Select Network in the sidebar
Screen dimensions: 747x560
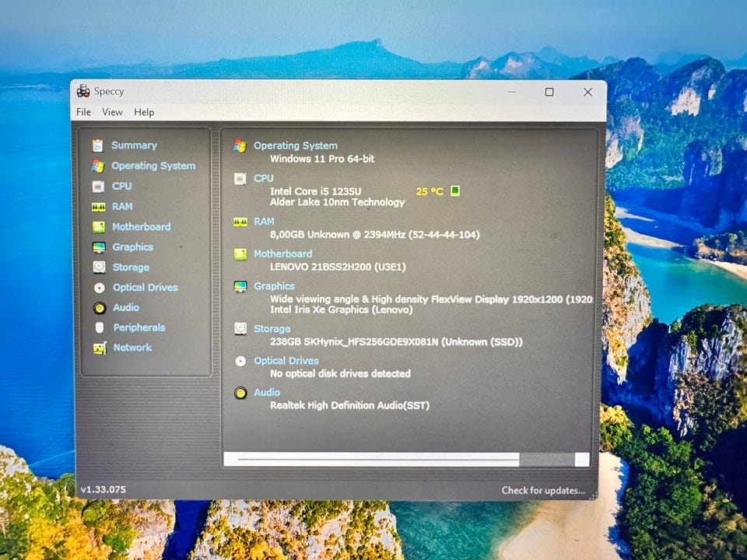[x=132, y=348]
